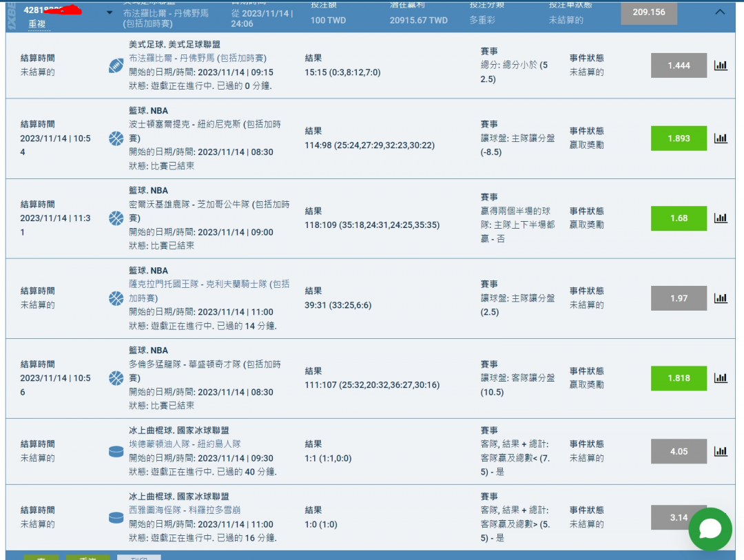744x560 pixels.
Task: Open statistics chart icon beside odds 1.68
Action: pos(721,218)
